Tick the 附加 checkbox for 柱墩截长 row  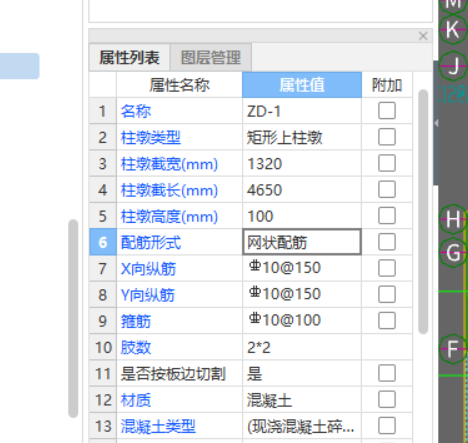click(387, 190)
